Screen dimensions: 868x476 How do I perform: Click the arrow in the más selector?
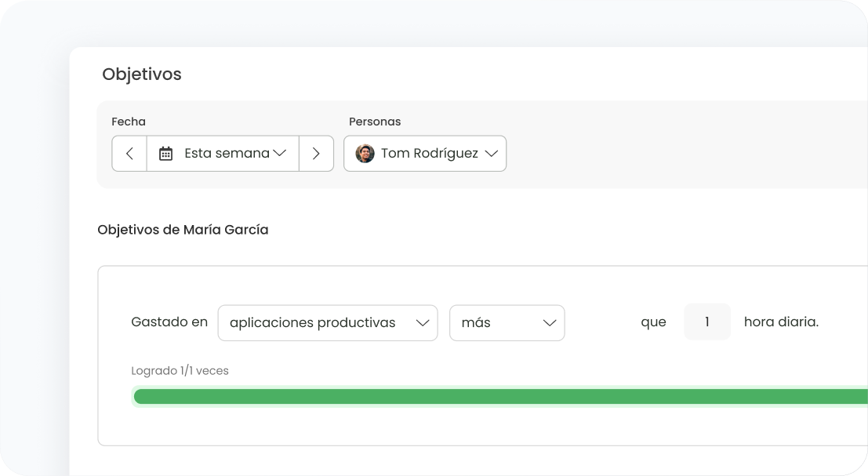click(550, 323)
